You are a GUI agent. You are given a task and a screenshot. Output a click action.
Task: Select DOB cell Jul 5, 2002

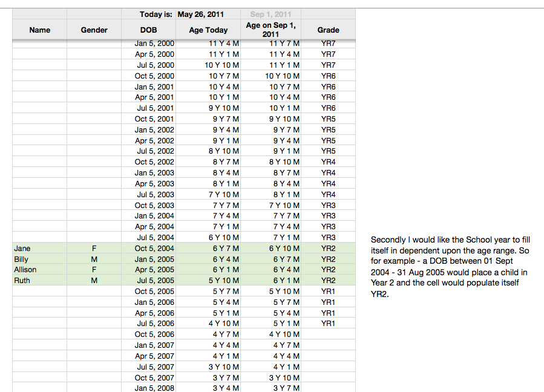(x=148, y=151)
